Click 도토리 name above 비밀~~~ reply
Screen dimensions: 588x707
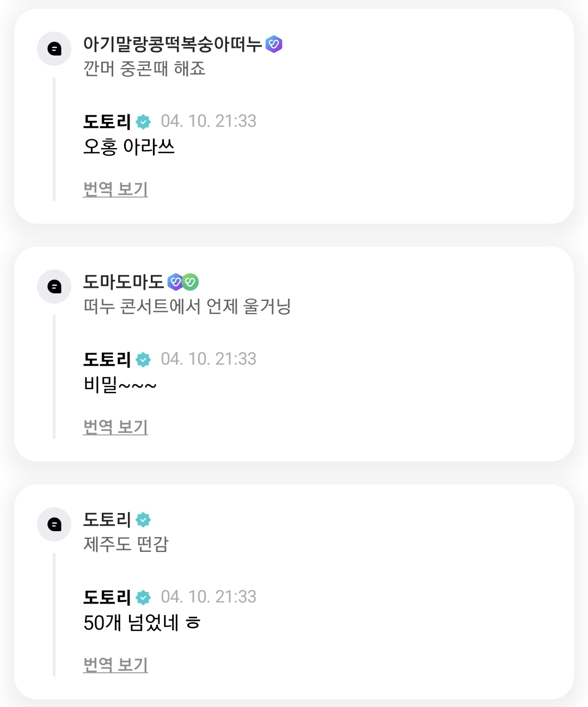[107, 359]
